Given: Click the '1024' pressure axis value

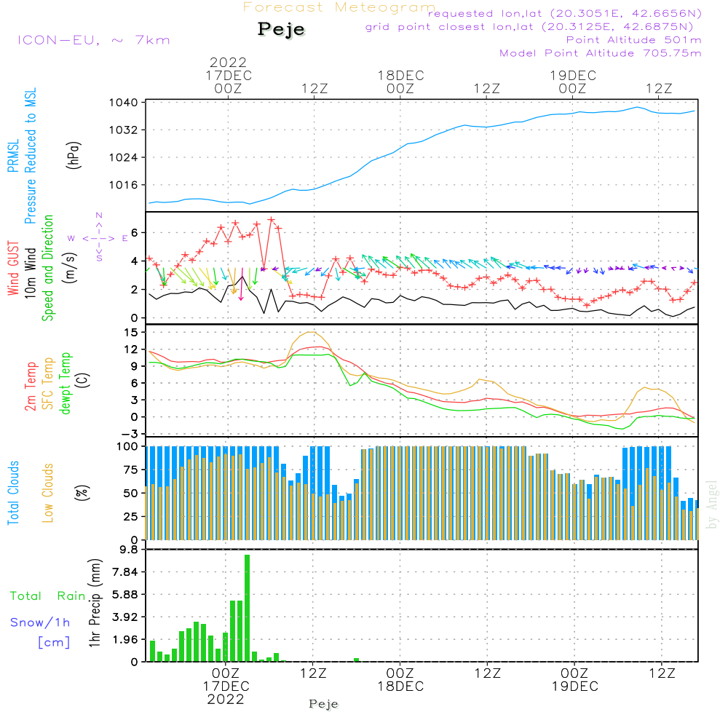Looking at the screenshot, I should pos(124,157).
